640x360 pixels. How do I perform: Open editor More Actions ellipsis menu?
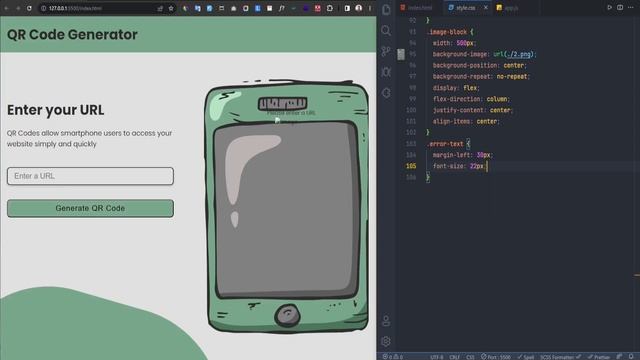click(631, 7)
